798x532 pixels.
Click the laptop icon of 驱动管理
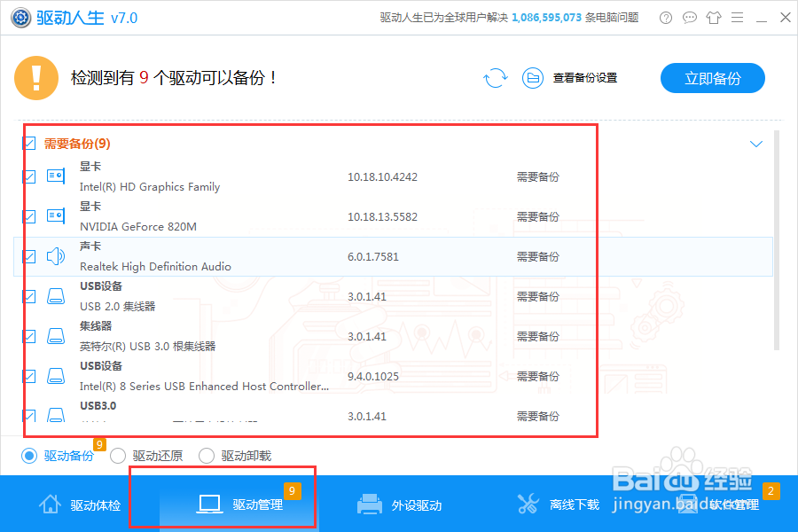tap(209, 504)
